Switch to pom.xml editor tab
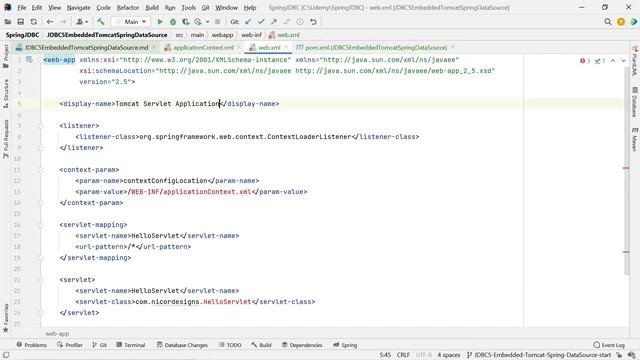The image size is (640, 360). coord(375,47)
